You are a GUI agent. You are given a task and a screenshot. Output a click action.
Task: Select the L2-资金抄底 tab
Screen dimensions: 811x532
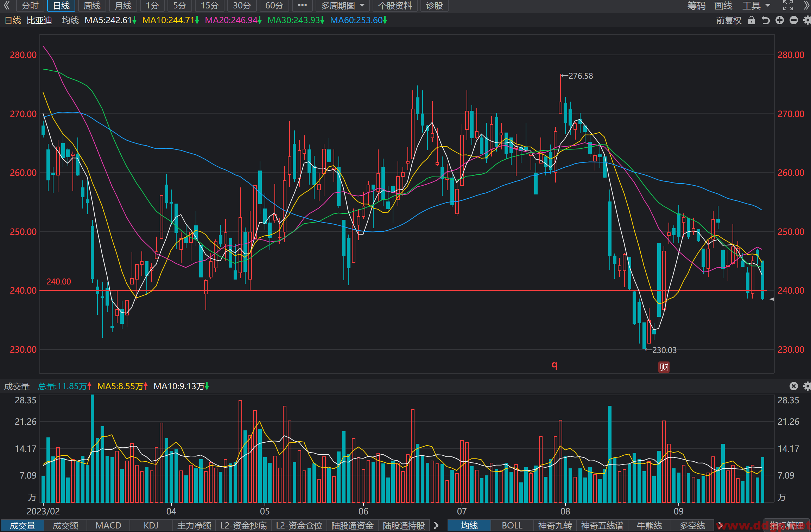pyautogui.click(x=243, y=526)
